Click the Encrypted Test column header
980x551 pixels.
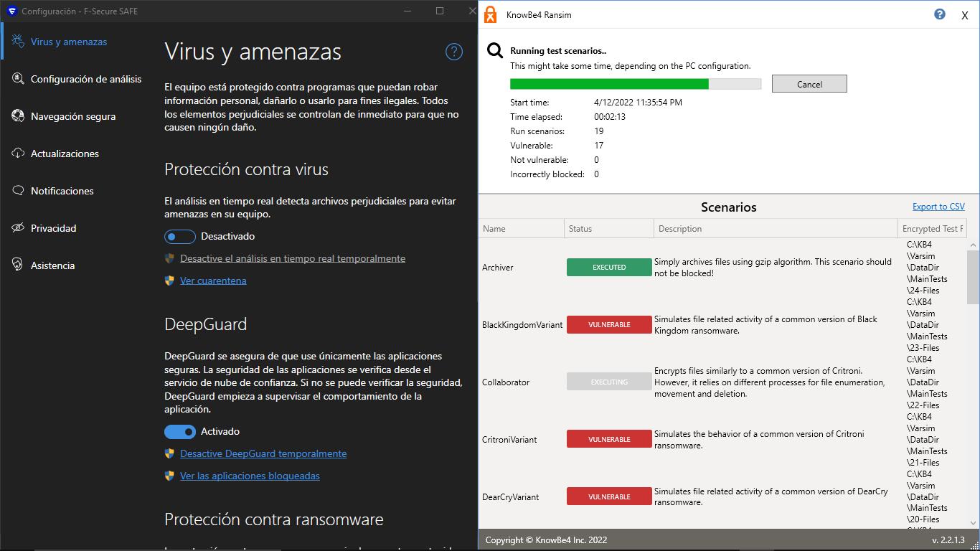(x=932, y=229)
